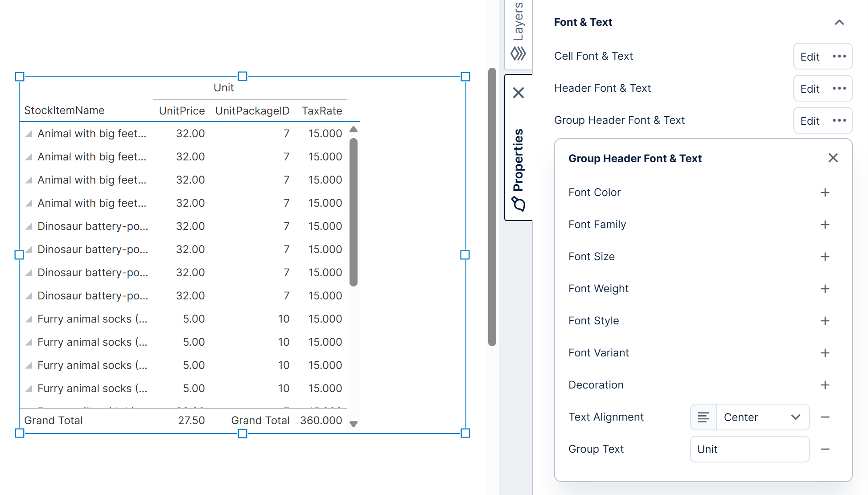Click Edit for Cell Font & Text
868x495 pixels.
tap(810, 57)
